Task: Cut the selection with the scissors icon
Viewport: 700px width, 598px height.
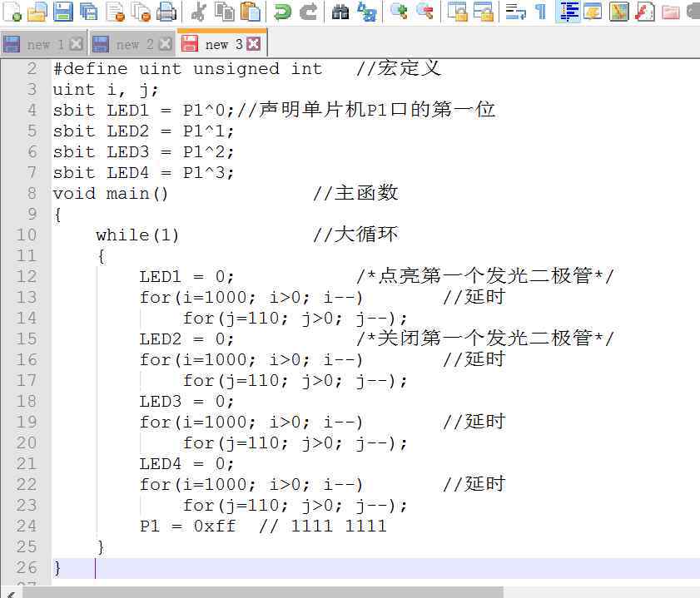Action: [198, 11]
